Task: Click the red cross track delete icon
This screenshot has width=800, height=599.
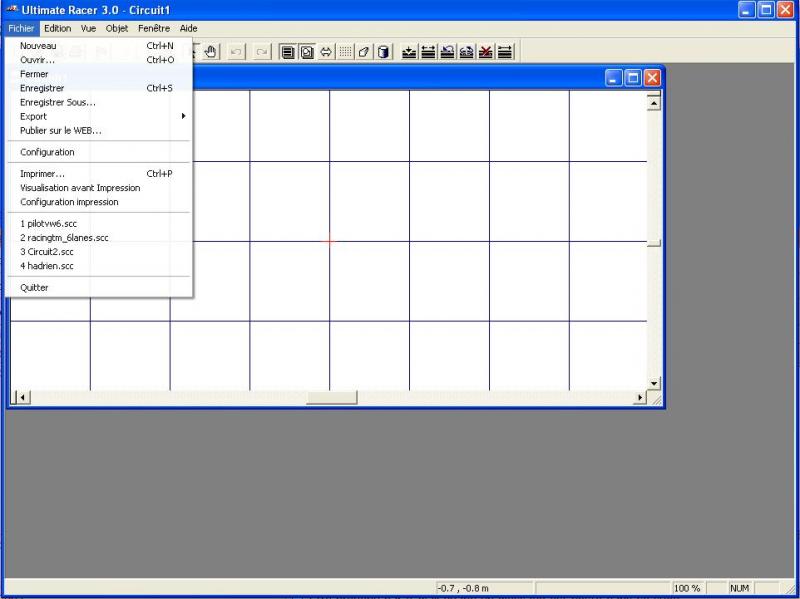Action: (486, 52)
